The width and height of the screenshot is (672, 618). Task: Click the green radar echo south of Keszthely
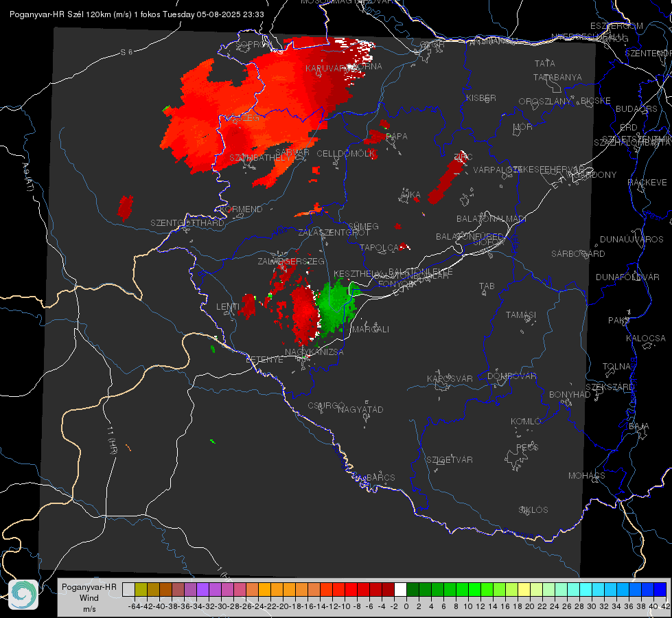click(337, 308)
